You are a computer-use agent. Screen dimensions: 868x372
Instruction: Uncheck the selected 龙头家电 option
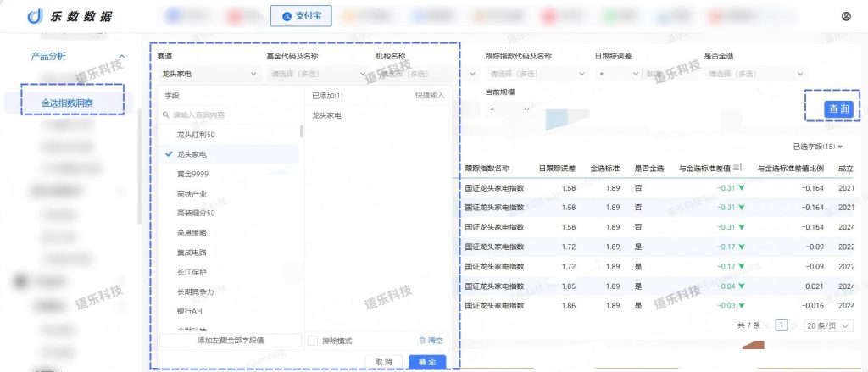coord(191,154)
